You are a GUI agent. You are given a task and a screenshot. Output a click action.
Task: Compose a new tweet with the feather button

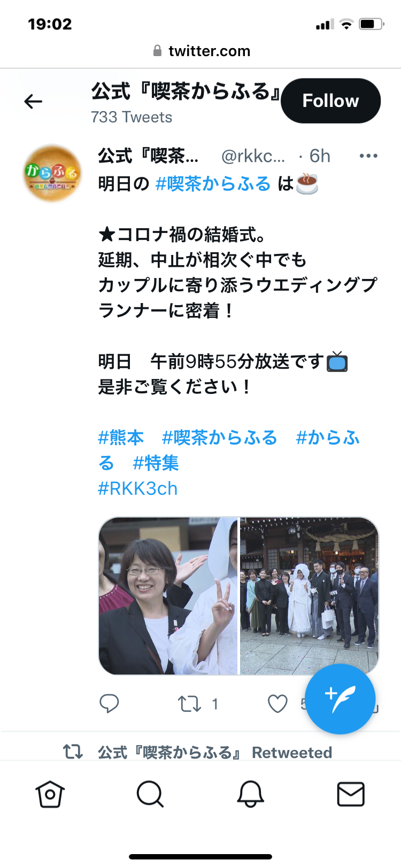pos(340,699)
